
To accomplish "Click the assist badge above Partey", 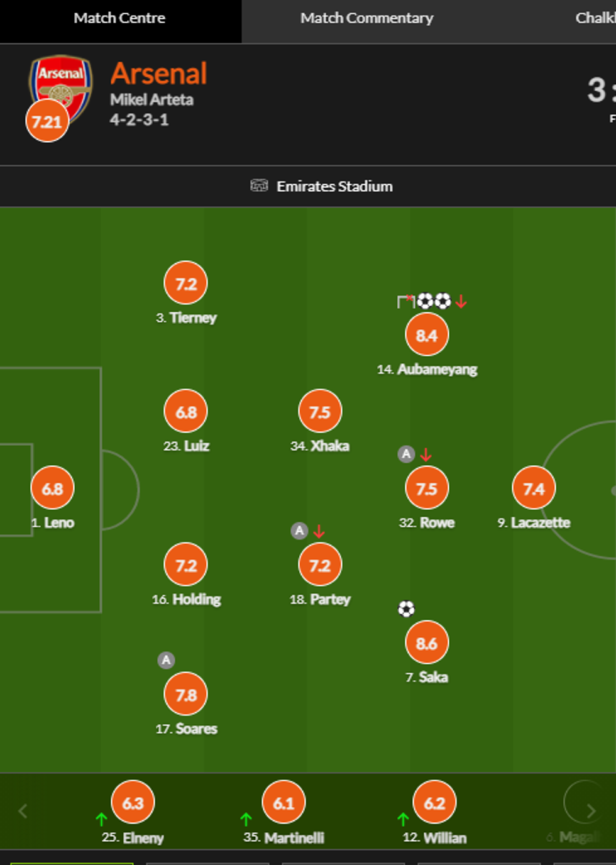I will 299,531.
